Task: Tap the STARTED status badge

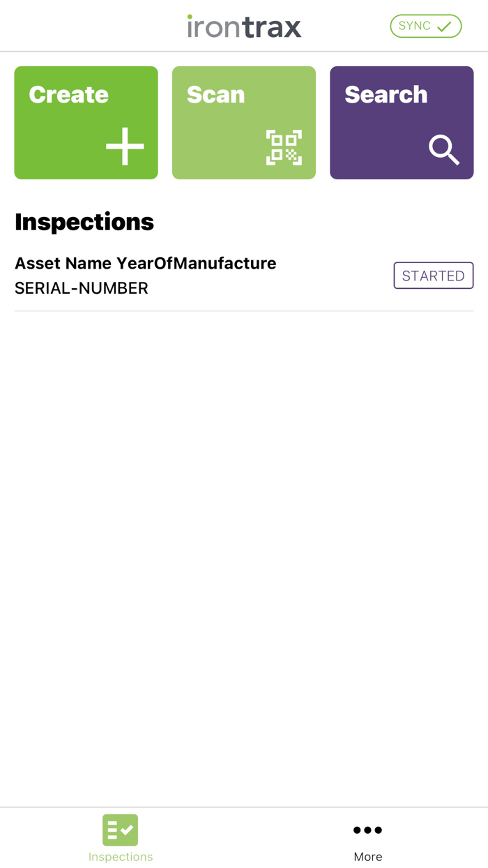Action: point(434,275)
